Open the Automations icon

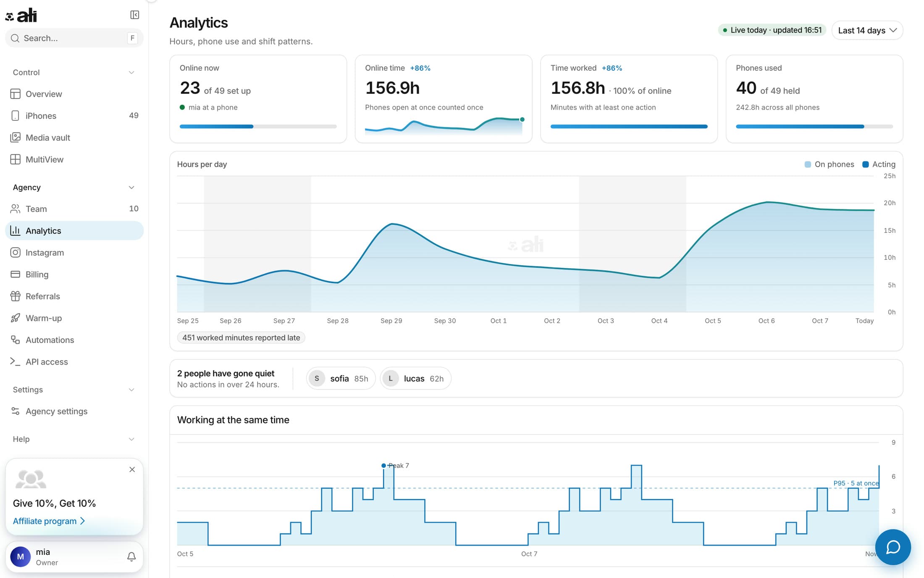[16, 340]
